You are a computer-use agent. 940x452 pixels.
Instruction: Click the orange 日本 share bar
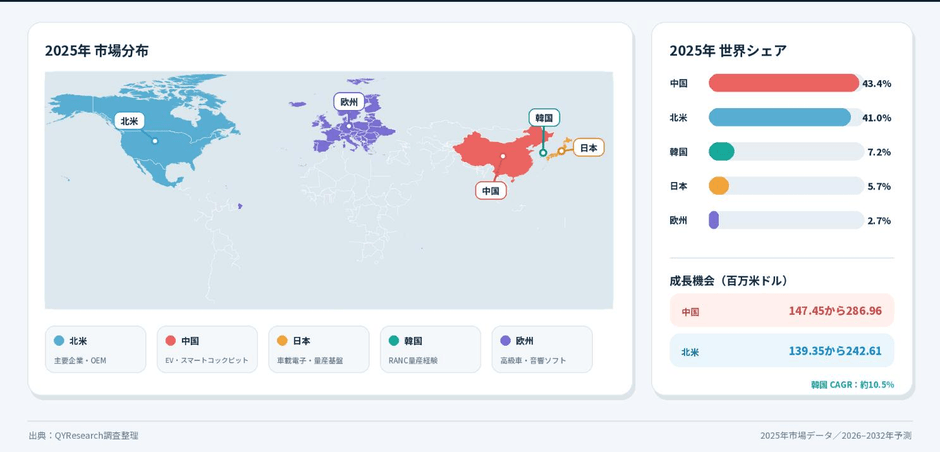click(719, 186)
